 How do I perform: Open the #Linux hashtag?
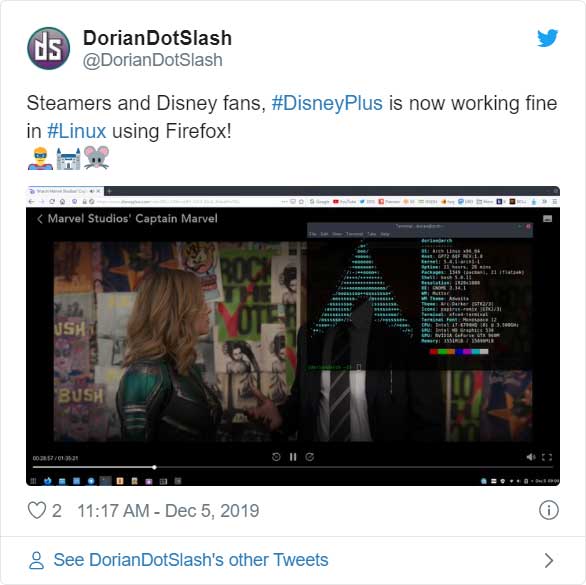[77, 131]
